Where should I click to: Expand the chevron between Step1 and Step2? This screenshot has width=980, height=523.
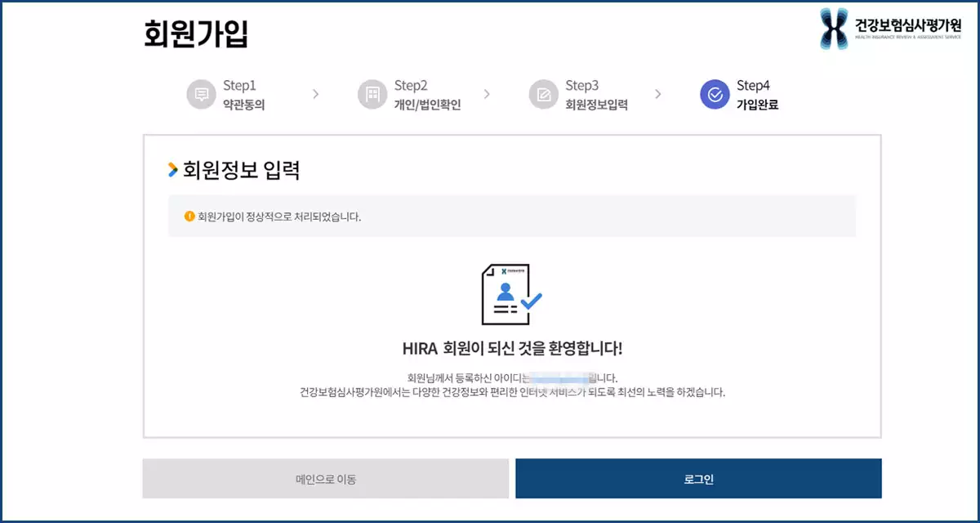point(317,92)
